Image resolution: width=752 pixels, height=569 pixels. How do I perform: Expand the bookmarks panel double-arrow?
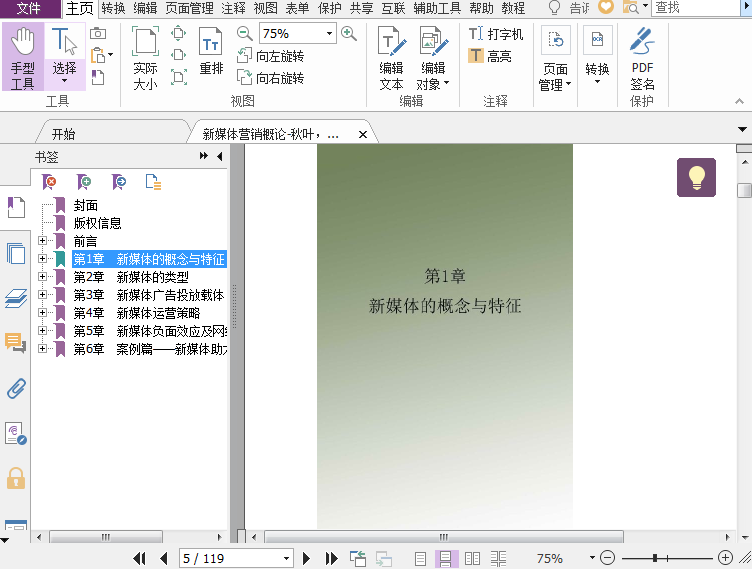(x=204, y=156)
